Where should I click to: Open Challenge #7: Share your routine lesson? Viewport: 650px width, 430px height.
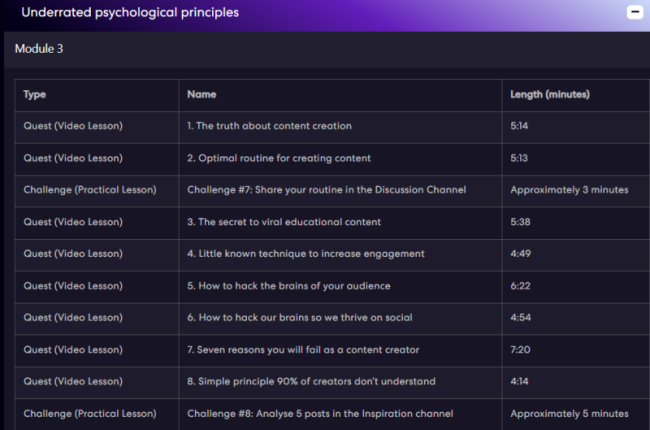click(x=326, y=190)
